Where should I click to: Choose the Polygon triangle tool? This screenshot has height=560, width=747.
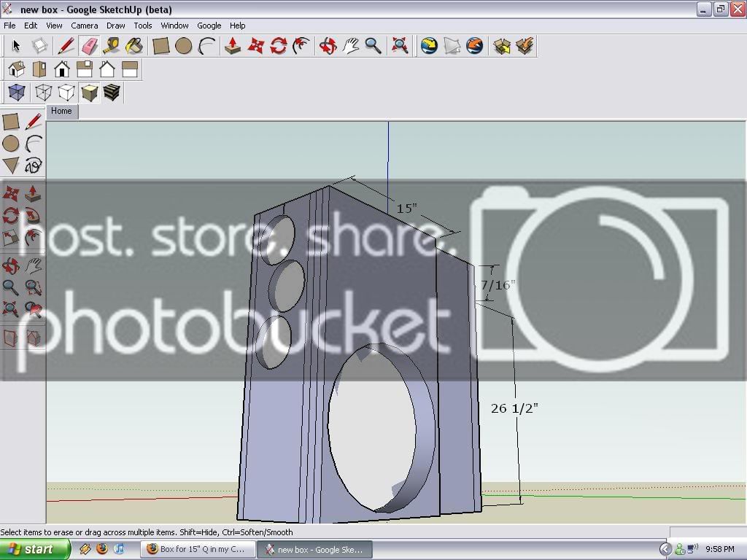(x=11, y=166)
